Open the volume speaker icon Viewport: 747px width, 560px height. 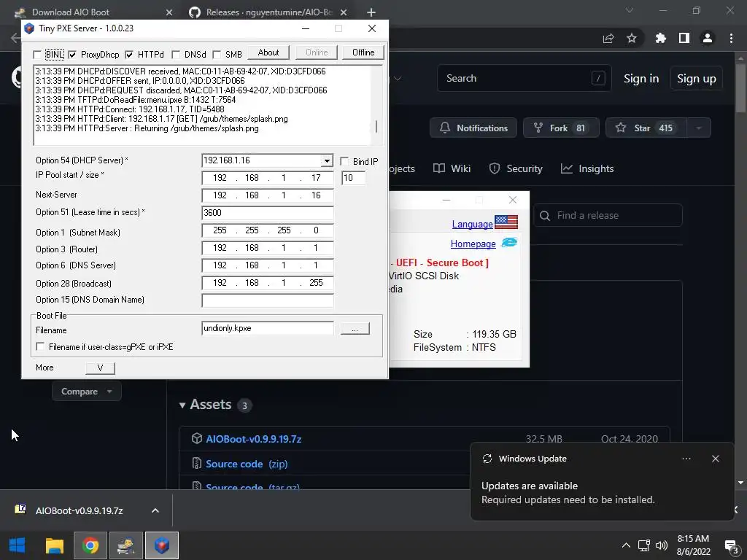click(661, 545)
